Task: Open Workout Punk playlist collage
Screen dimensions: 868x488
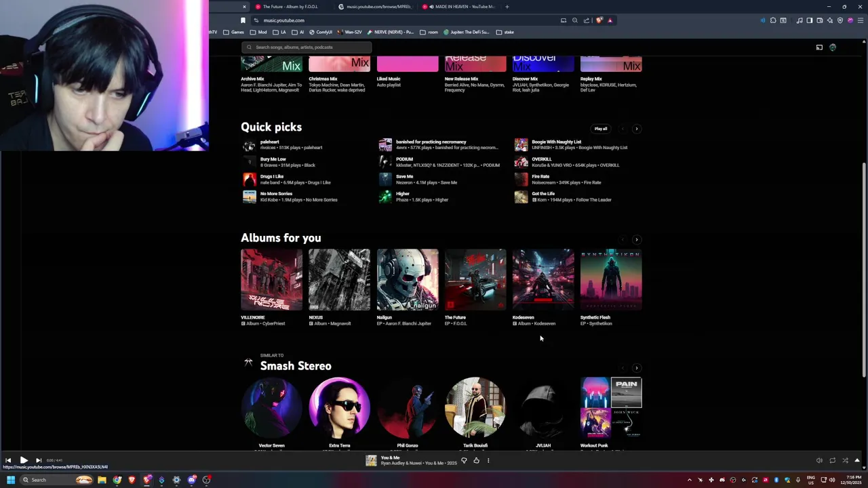Action: tap(611, 408)
